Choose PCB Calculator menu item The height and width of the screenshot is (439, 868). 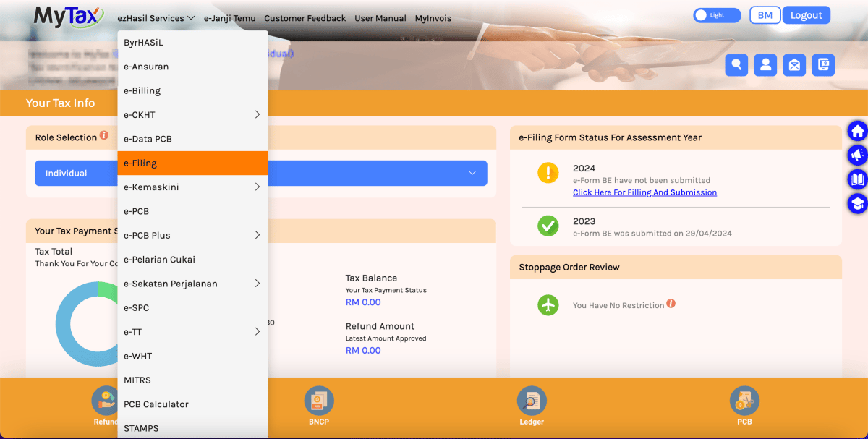(156, 404)
